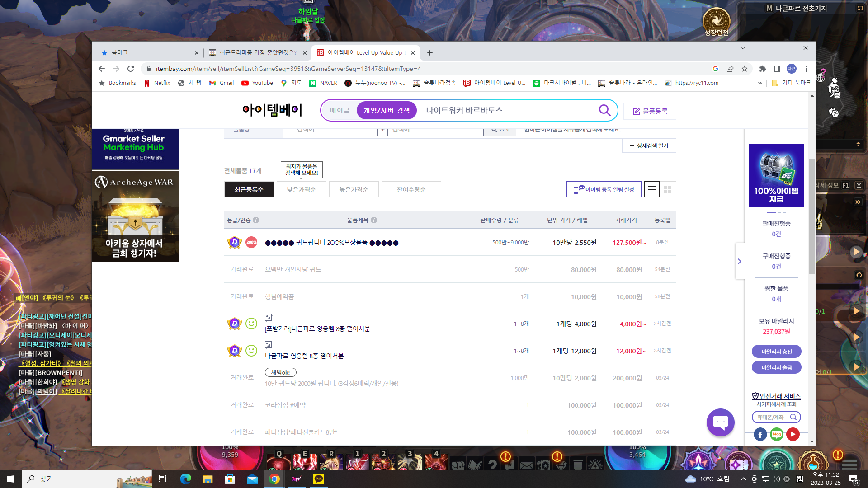Open the Naver blog social icon

coord(777,434)
